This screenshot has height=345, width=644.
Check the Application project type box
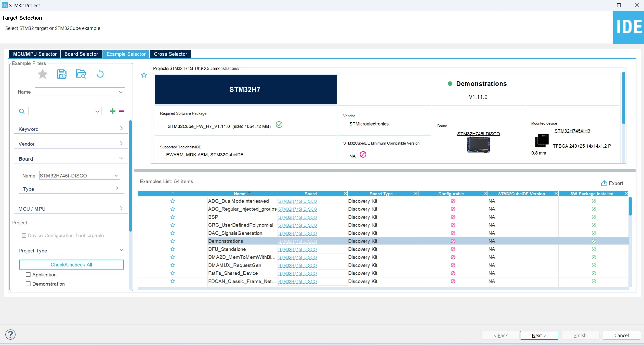[x=28, y=275]
